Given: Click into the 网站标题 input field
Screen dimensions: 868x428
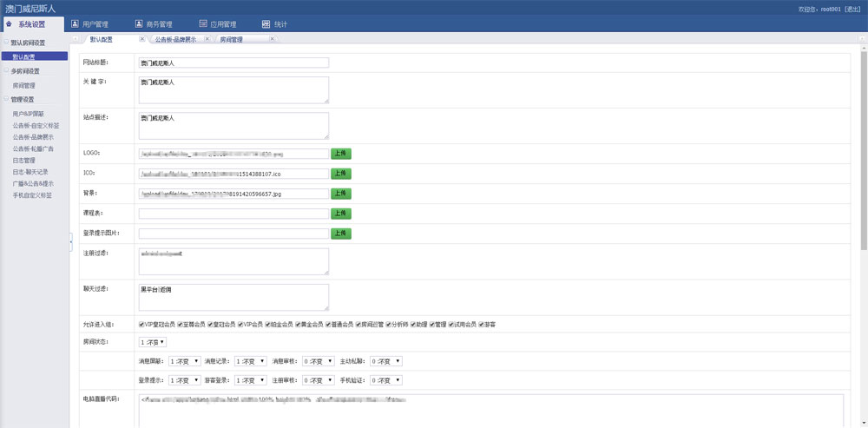Looking at the screenshot, I should point(233,63).
